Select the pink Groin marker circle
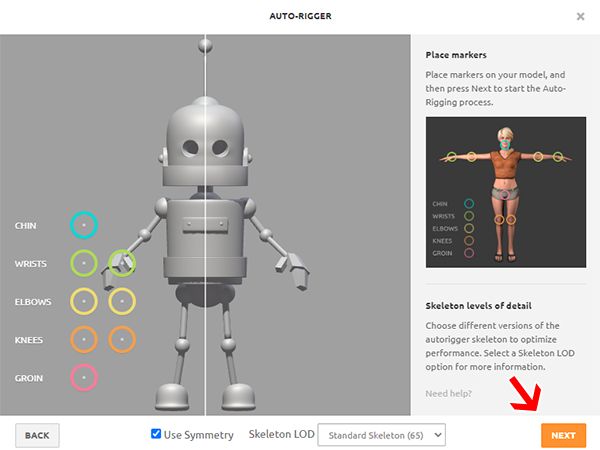 84,378
